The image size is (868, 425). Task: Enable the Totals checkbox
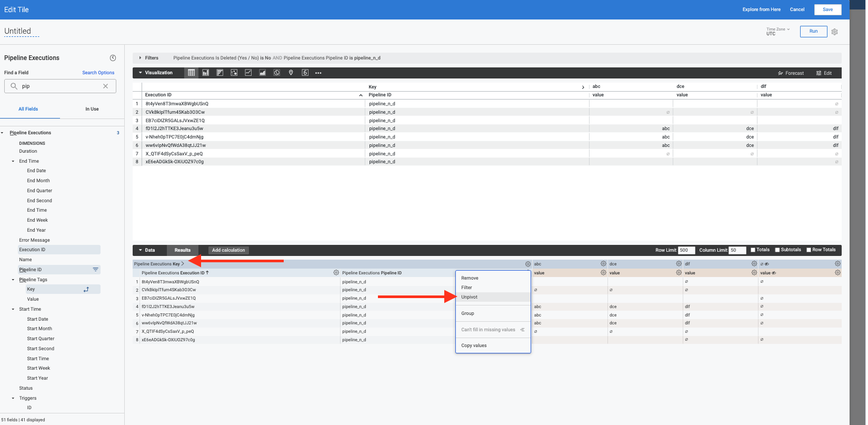pyautogui.click(x=753, y=250)
